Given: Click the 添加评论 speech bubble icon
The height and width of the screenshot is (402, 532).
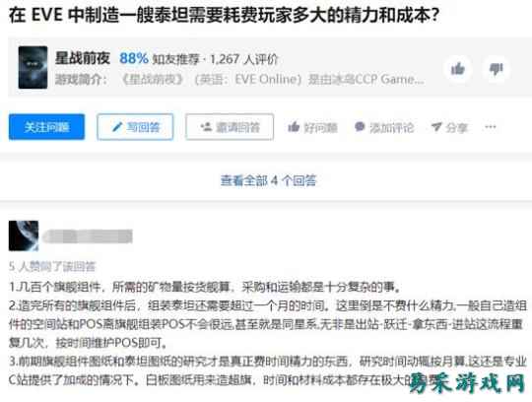Looking at the screenshot, I should coord(360,127).
